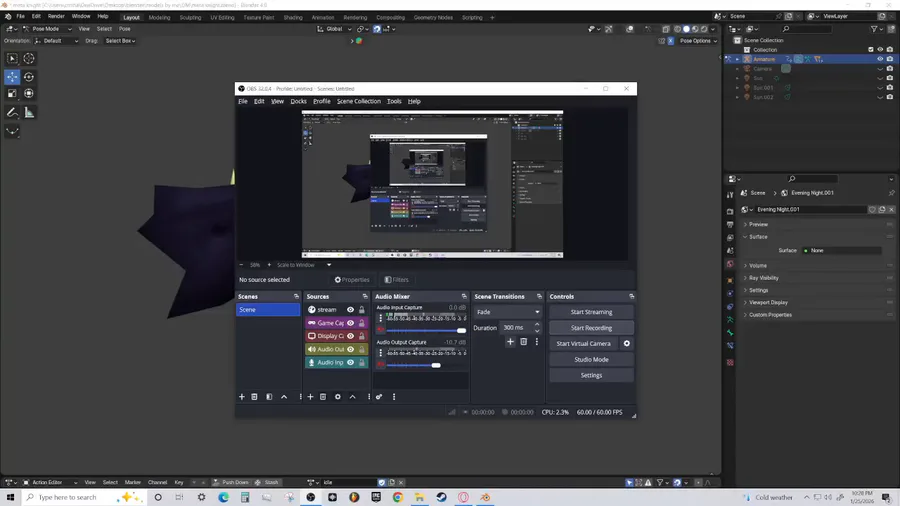Click Start Recording button in OBS
Screen dimensions: 900x506
[591, 328]
